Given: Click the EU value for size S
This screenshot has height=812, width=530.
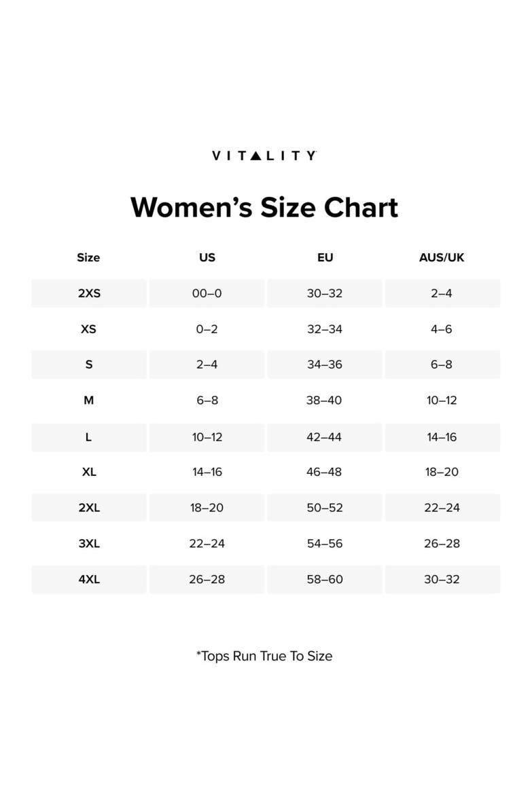Looking at the screenshot, I should coord(324,365).
